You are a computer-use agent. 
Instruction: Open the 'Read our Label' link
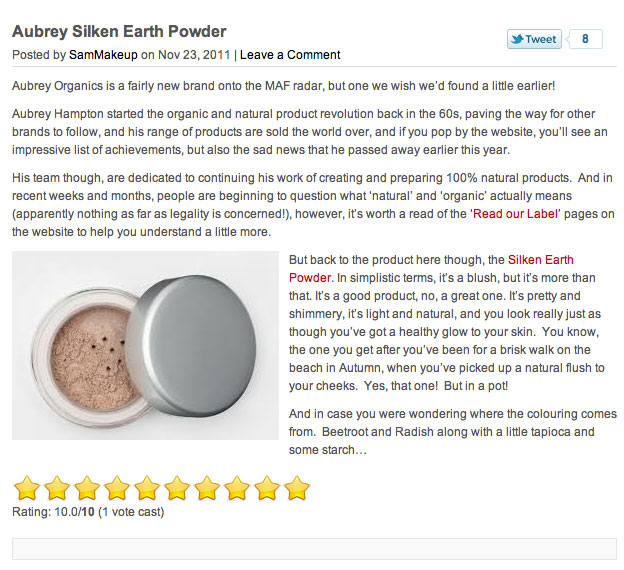[x=515, y=214]
